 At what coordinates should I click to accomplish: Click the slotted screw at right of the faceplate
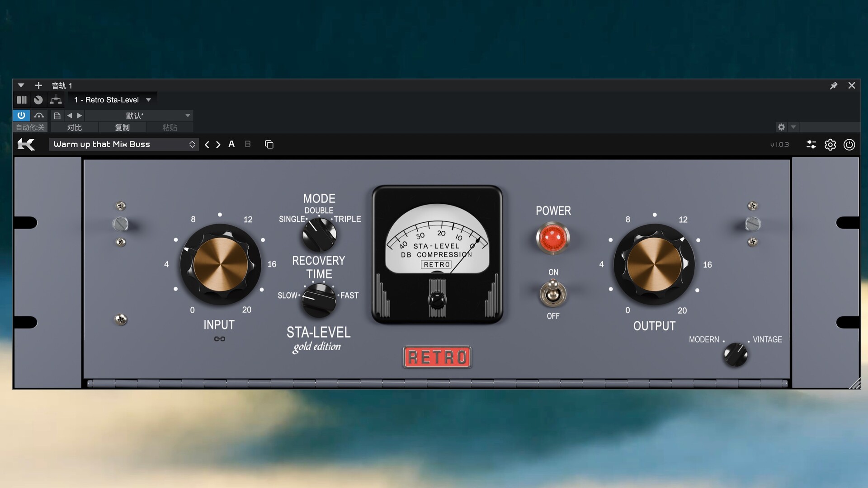point(753,224)
